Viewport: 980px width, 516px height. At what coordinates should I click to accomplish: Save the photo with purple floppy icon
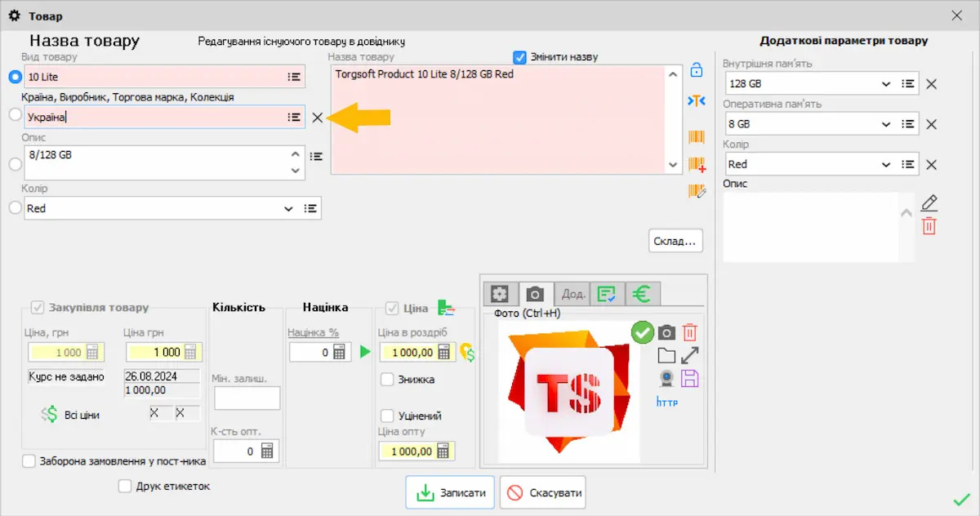690,379
